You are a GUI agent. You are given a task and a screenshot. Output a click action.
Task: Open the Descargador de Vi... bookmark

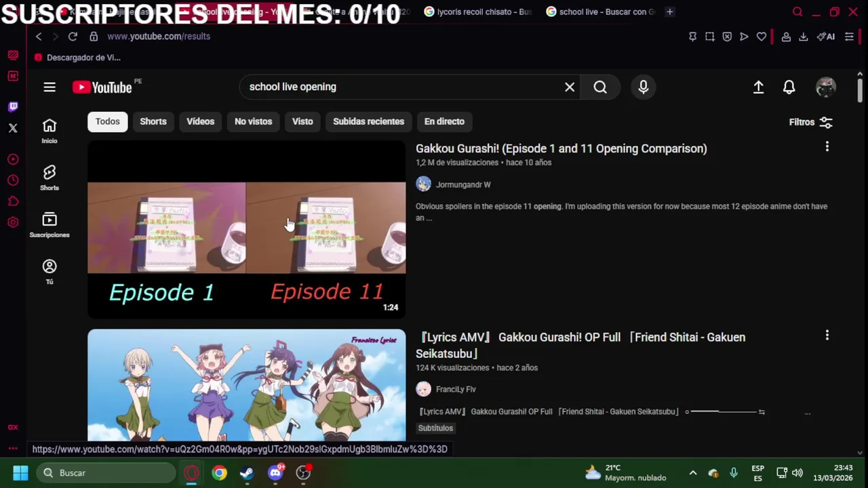coord(77,58)
